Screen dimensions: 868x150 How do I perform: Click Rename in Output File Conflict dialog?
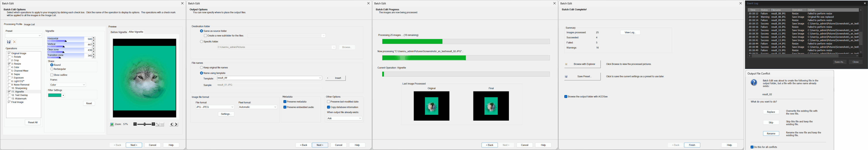tap(771, 133)
